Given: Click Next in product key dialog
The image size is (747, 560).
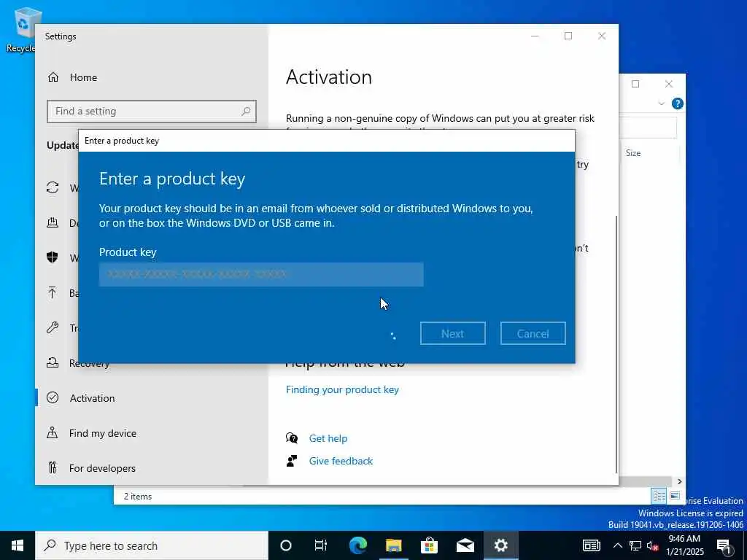Looking at the screenshot, I should (x=452, y=333).
